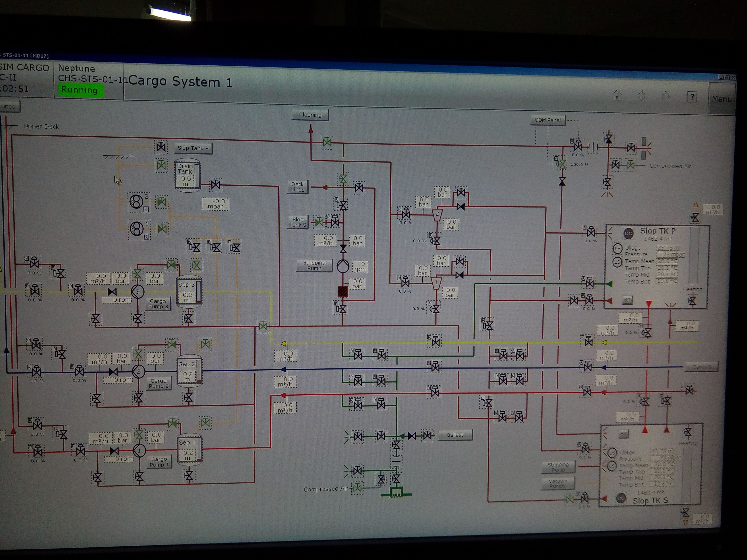Click the Upper Deck label
The image size is (747, 560).
41,127
